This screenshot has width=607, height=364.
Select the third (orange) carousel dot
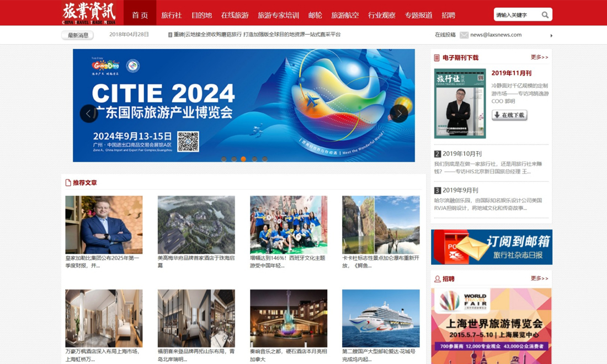pyautogui.click(x=243, y=159)
